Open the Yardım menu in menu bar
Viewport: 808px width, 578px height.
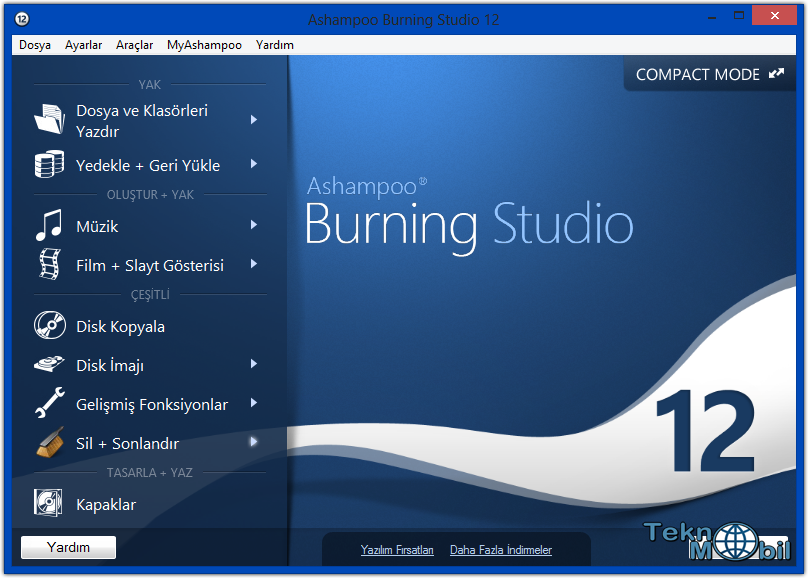point(275,45)
